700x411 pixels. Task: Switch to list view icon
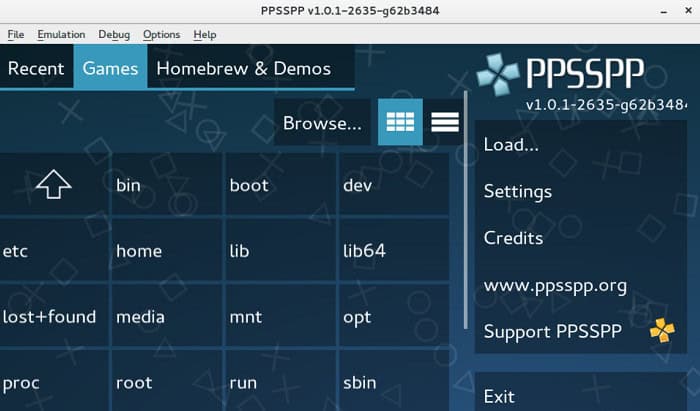[445, 122]
